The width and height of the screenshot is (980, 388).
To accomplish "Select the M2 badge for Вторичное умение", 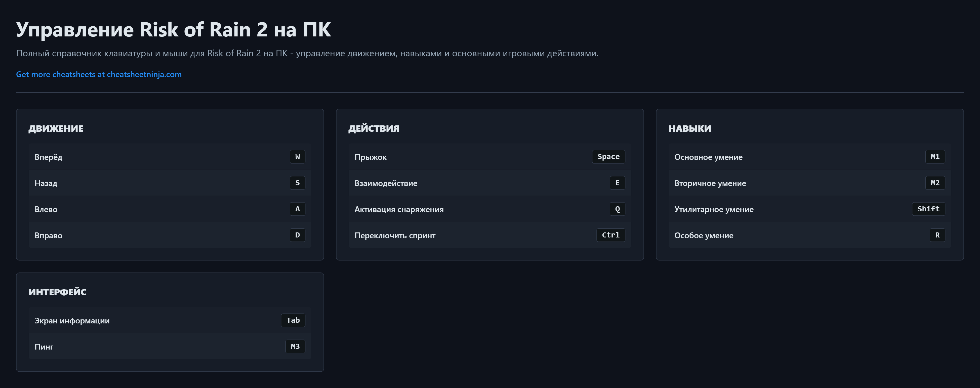I will pos(935,183).
